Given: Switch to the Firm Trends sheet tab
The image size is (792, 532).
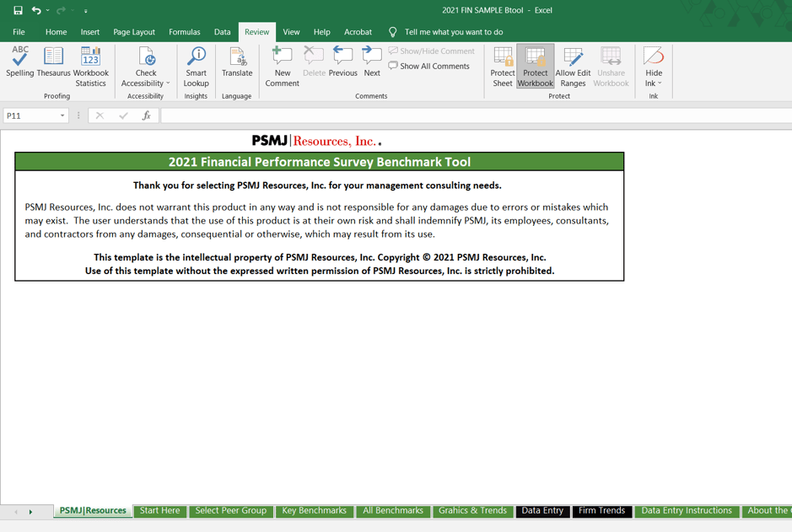Looking at the screenshot, I should click(x=602, y=511).
